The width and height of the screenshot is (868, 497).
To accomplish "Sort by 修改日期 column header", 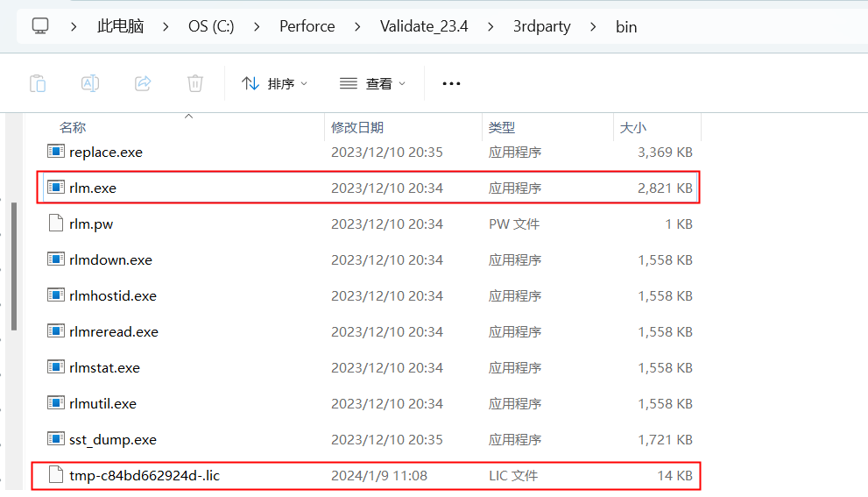I will click(x=357, y=128).
